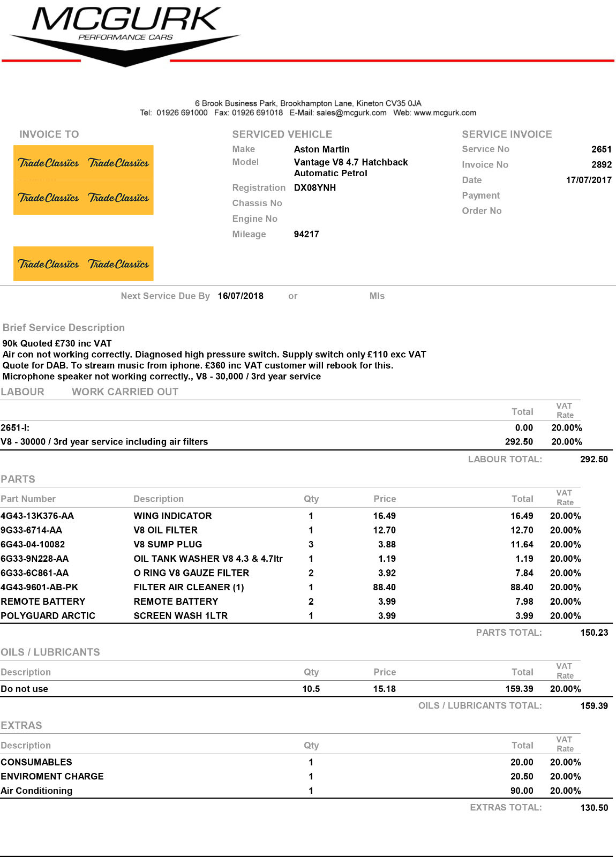Image resolution: width=616 pixels, height=857 pixels.
Task: Select 'REMOTE BATTERY' in Part Number column
Action: [43, 602]
